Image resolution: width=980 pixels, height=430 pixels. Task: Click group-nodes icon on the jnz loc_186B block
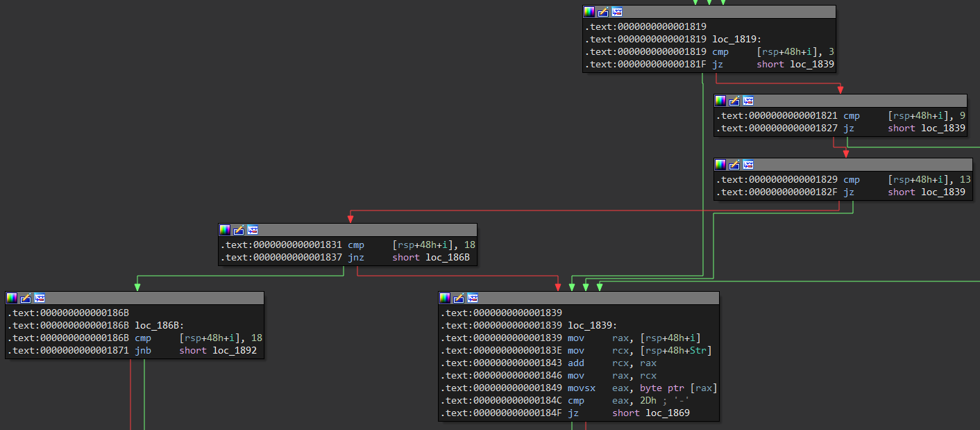click(253, 229)
